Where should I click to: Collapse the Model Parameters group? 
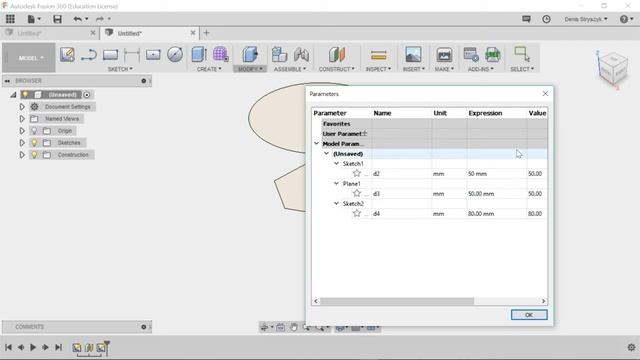(x=316, y=144)
